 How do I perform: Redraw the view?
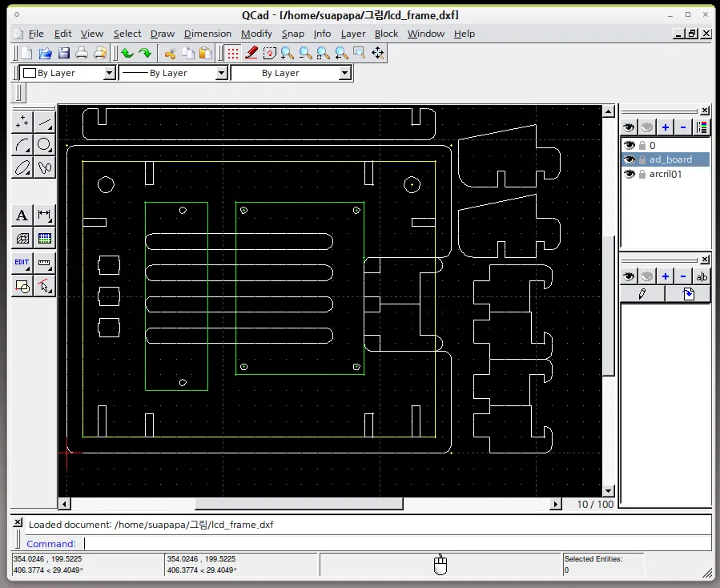tap(270, 53)
